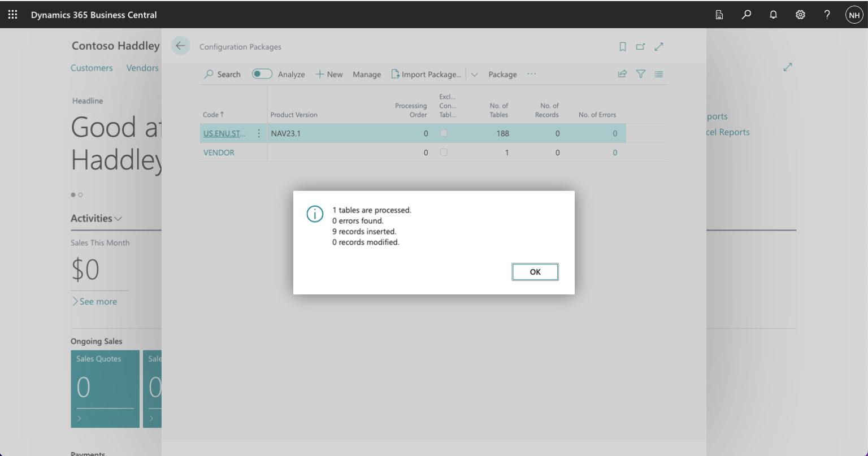This screenshot has height=456, width=868.
Task: Open page in new window icon
Action: tap(640, 47)
